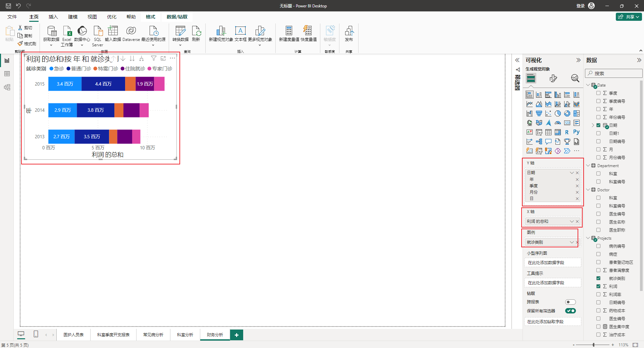Uncheck the 就诊类别 field checkbox
Screen dimensions: 644x348
pyautogui.click(x=598, y=278)
